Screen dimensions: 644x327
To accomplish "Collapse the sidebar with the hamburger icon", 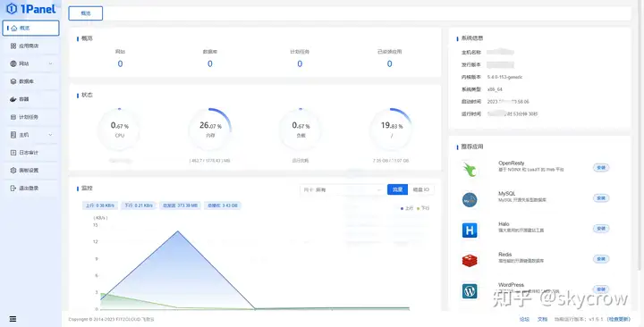I will pos(13,319).
